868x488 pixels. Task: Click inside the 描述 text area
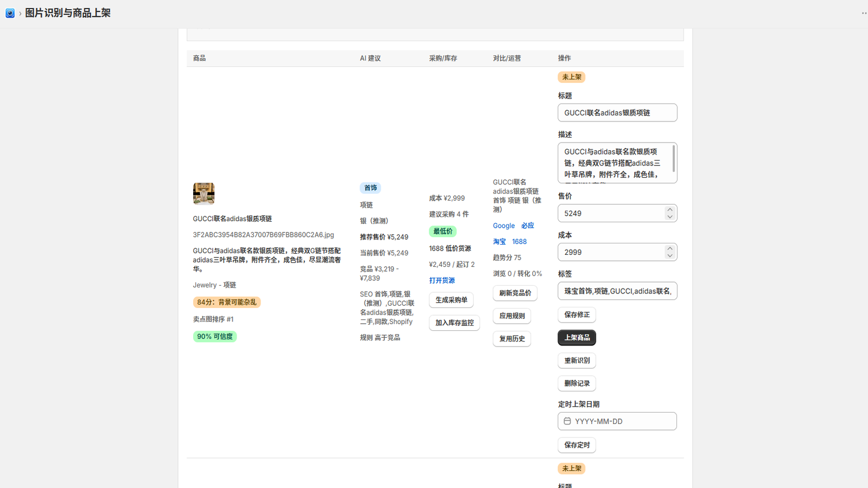(617, 163)
